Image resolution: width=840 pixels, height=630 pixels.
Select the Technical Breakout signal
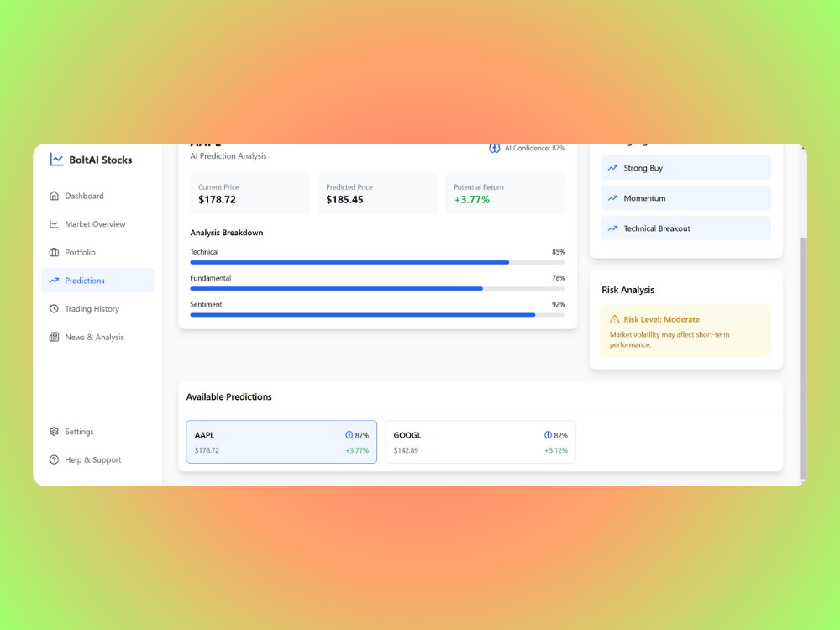685,228
